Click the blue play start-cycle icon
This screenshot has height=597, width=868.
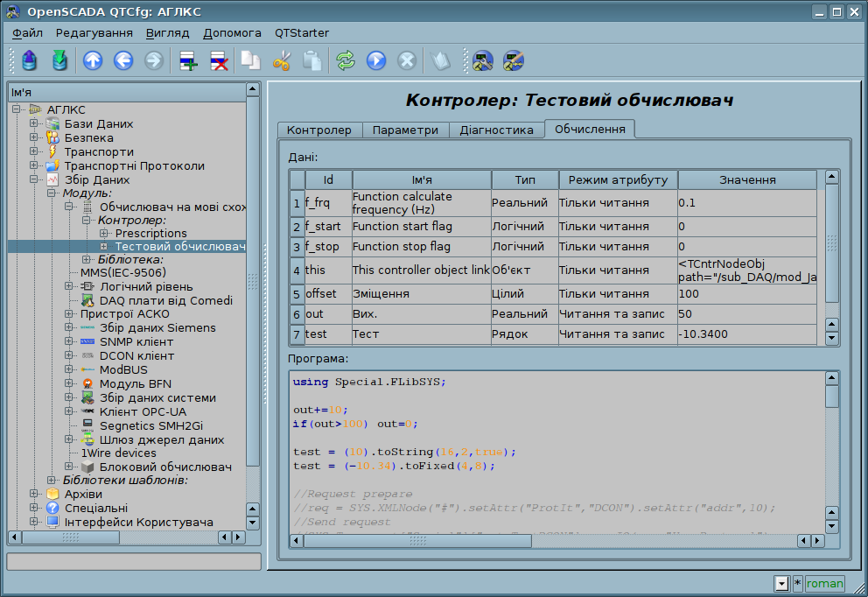tap(376, 60)
